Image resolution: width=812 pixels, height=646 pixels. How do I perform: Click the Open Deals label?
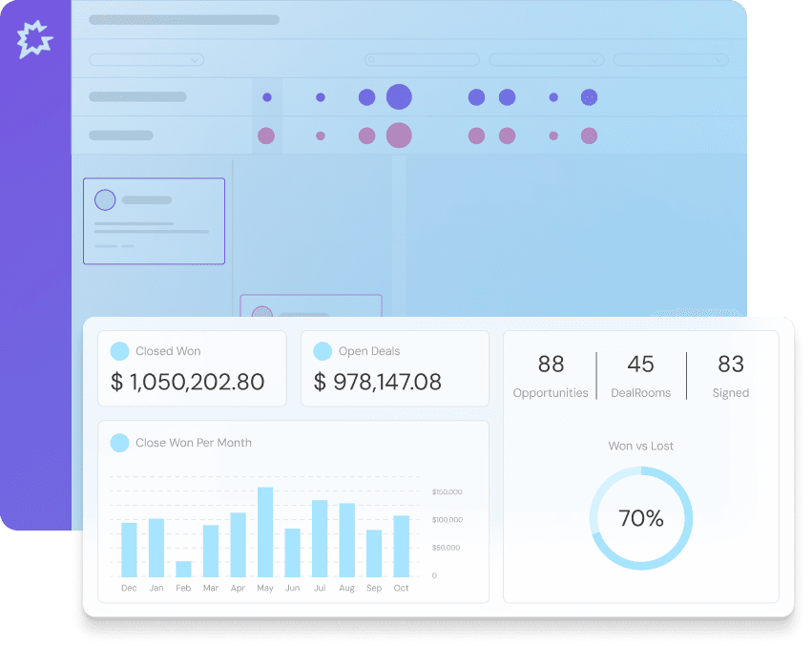click(369, 351)
